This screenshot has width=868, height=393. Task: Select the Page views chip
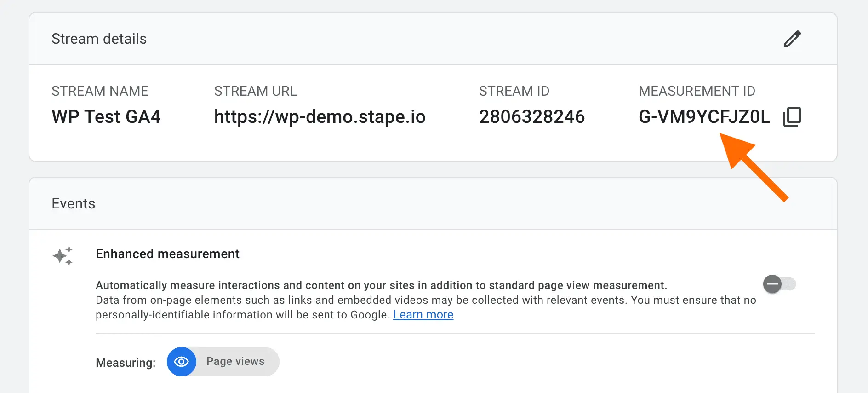click(223, 362)
